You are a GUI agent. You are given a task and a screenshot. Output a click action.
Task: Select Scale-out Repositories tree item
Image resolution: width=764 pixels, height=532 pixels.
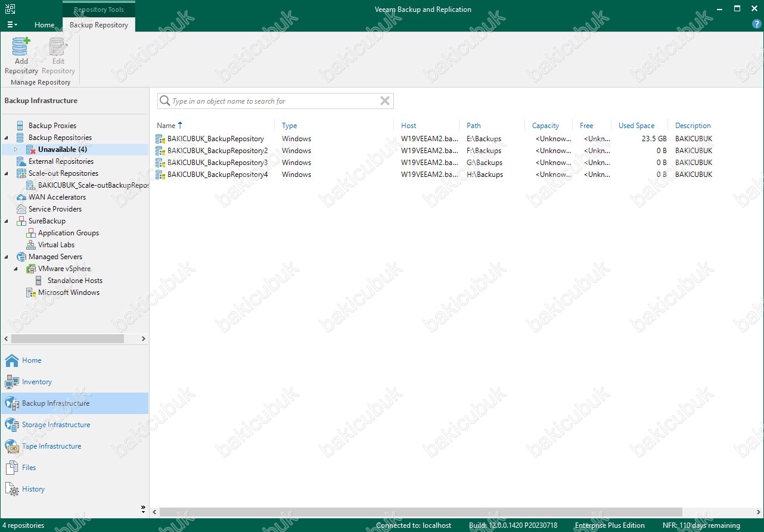(x=63, y=173)
